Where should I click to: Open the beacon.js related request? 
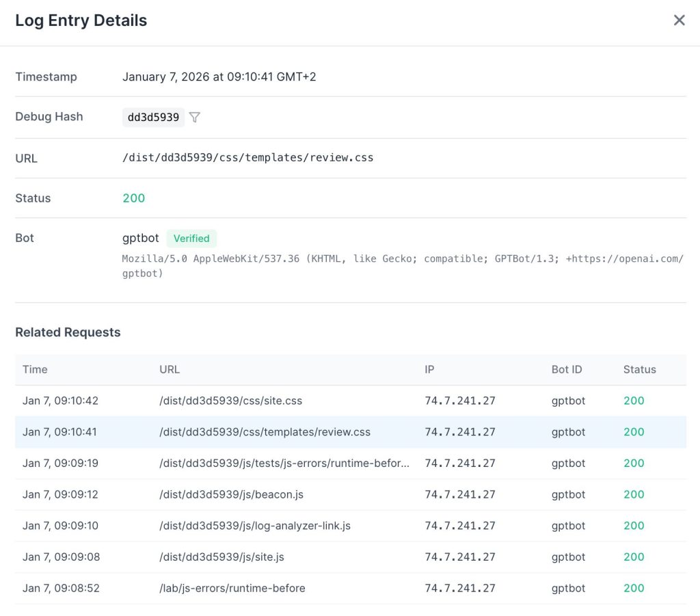231,494
